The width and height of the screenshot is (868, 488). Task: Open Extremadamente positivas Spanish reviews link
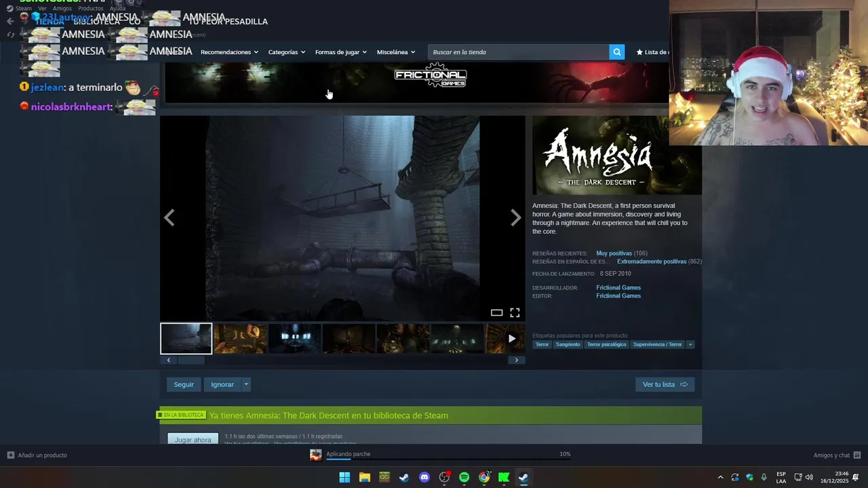[x=652, y=262]
